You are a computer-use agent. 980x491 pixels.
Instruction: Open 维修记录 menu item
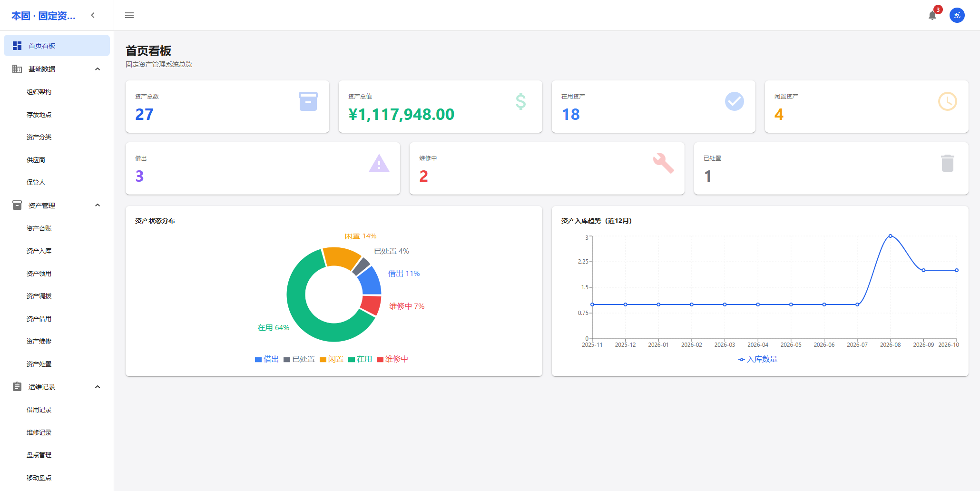pos(57,432)
